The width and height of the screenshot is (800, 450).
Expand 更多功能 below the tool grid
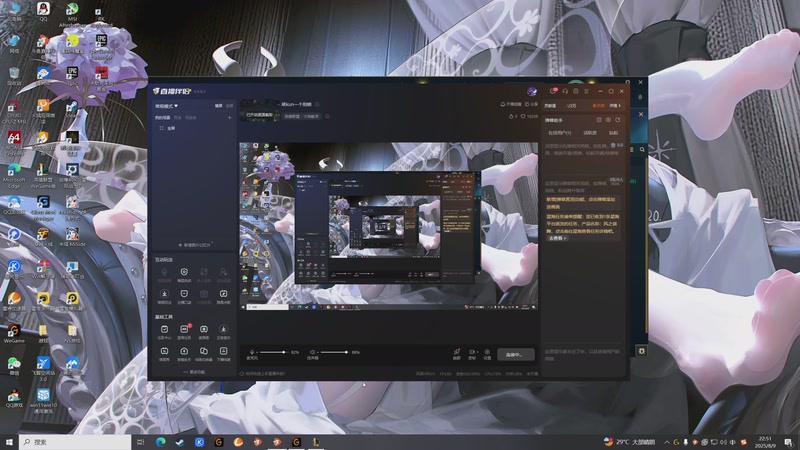coord(194,372)
